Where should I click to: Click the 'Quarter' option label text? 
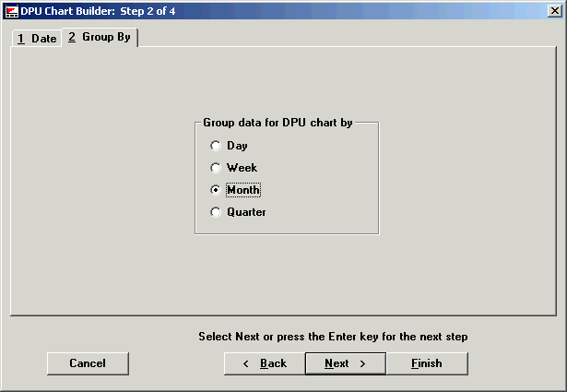point(246,212)
